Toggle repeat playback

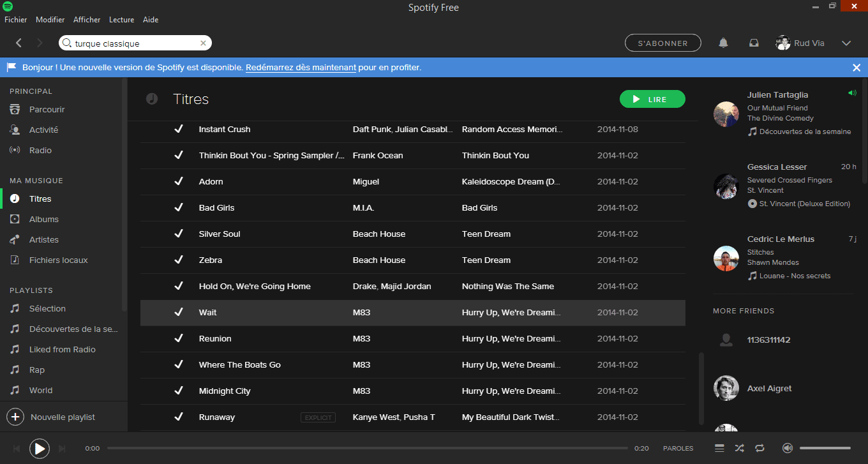coord(759,448)
